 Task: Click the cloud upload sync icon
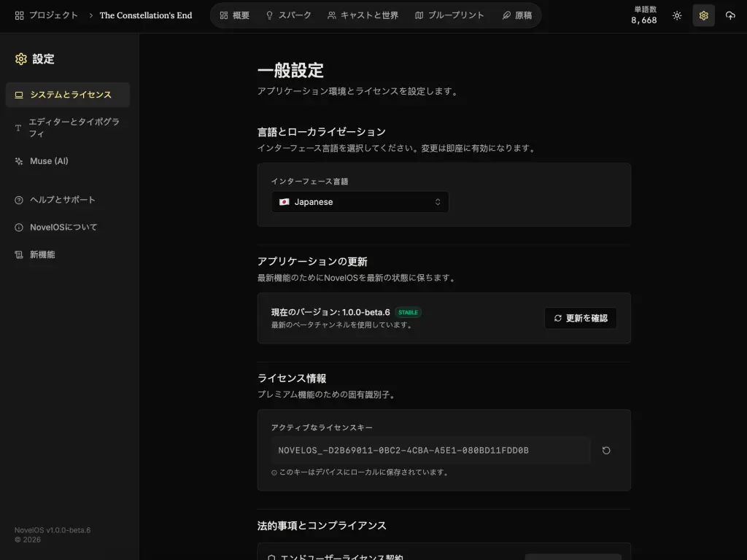click(730, 15)
